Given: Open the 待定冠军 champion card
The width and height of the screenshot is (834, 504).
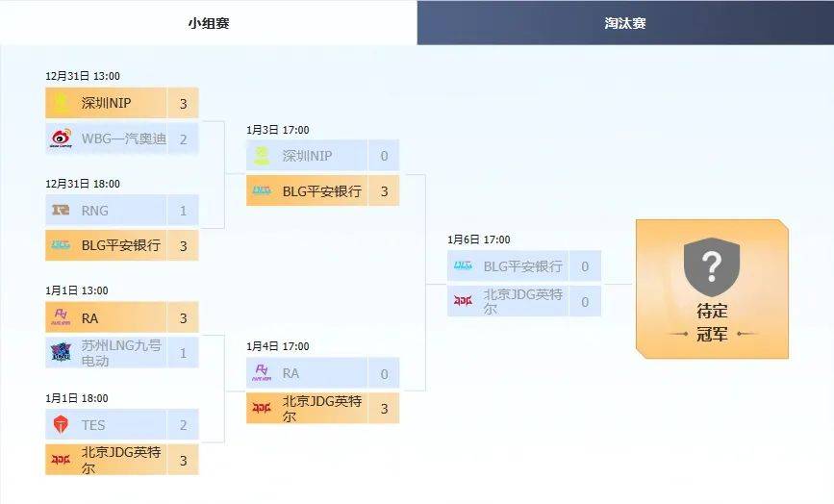Looking at the screenshot, I should (712, 289).
